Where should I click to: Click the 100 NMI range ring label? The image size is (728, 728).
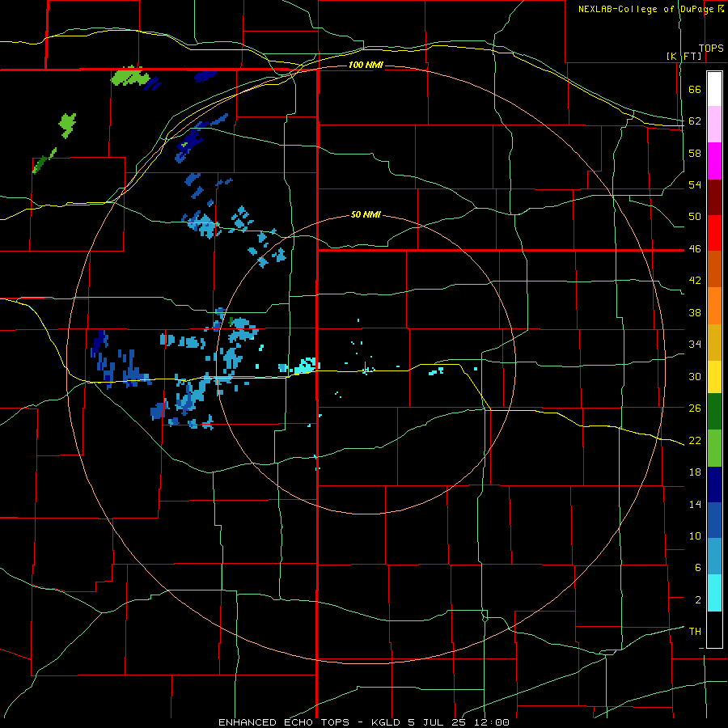pyautogui.click(x=366, y=65)
